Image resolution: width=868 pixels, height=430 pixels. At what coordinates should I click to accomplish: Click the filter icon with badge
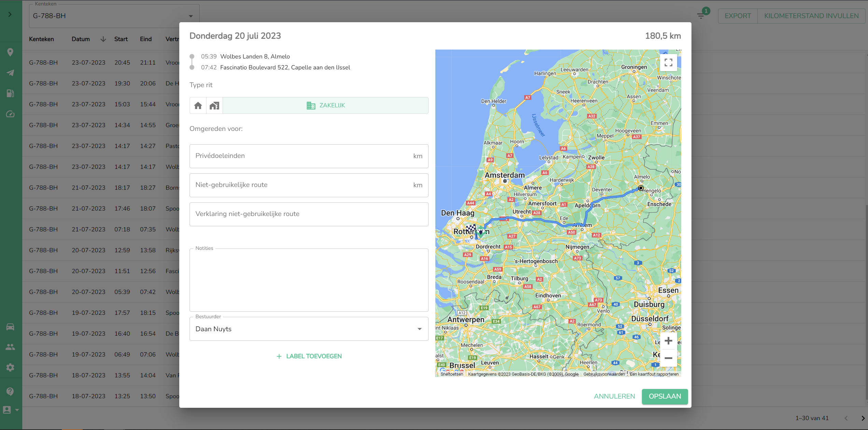[x=701, y=16]
